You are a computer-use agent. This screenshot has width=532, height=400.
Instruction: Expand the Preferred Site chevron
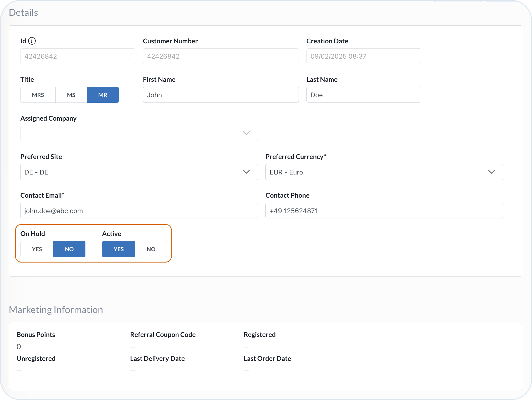tap(246, 172)
